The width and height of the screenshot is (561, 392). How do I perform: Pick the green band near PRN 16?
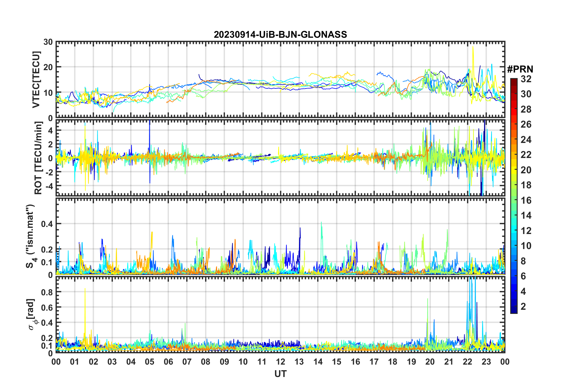[514, 200]
